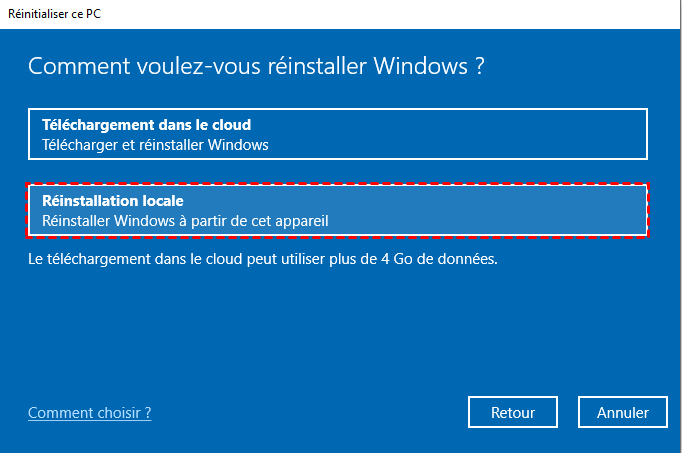Pick the highlighted local reinstall tile
This screenshot has width=682, height=453.
tap(338, 211)
